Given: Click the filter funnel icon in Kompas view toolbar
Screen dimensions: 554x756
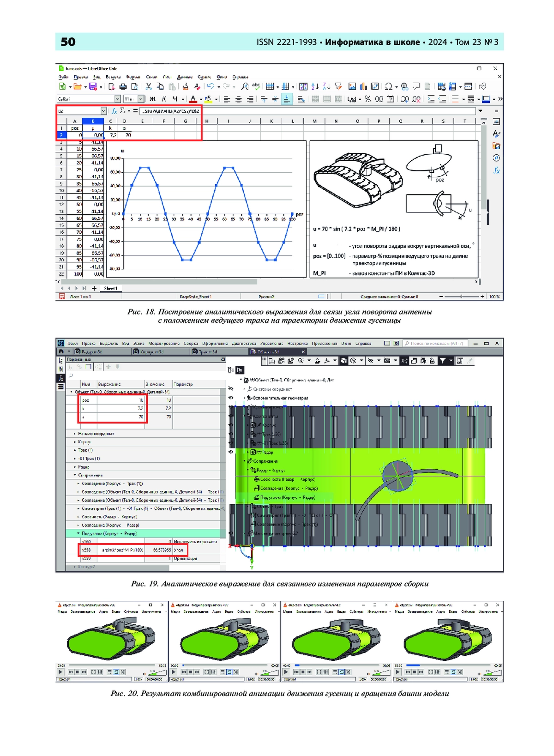Looking at the screenshot, I should (x=442, y=361).
